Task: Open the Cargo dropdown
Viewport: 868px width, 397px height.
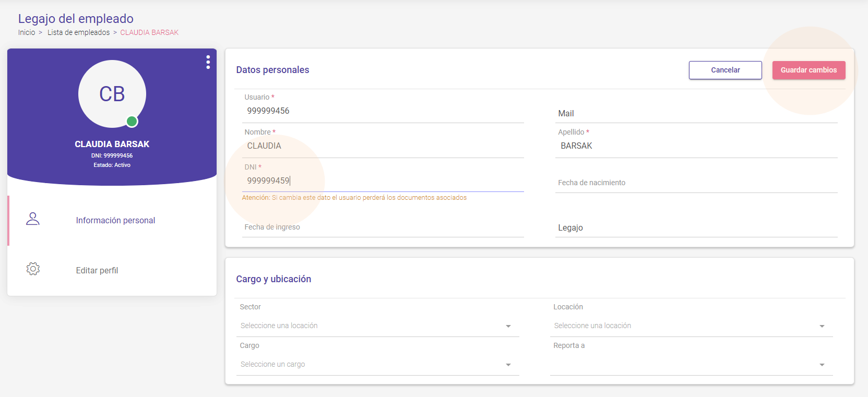Action: [x=377, y=364]
